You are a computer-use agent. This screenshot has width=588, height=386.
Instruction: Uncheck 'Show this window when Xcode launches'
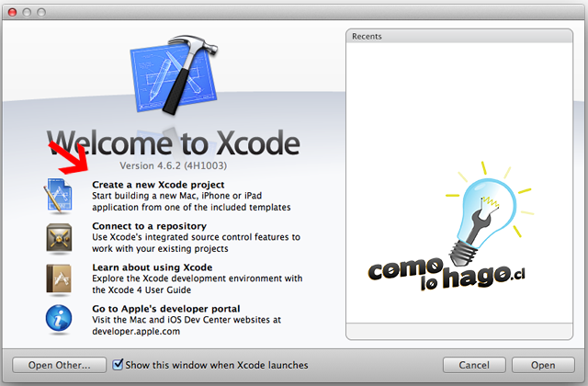(118, 364)
